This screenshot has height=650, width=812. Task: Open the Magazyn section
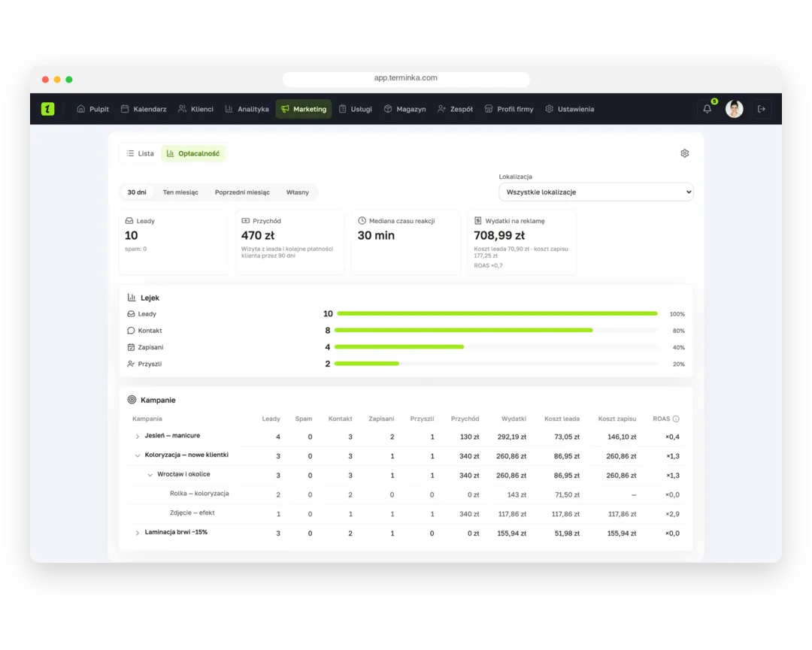click(x=404, y=109)
